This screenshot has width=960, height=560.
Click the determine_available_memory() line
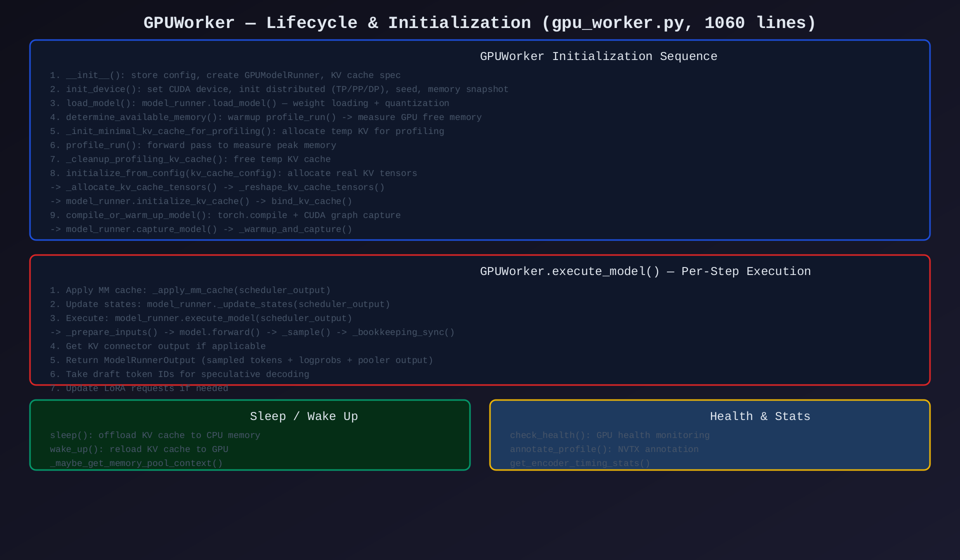265,117
